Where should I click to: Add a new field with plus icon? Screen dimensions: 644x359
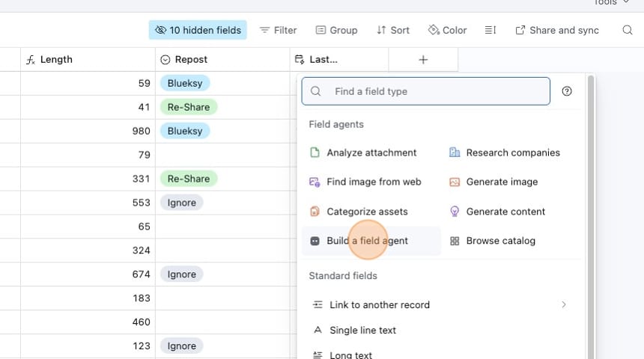pos(423,60)
